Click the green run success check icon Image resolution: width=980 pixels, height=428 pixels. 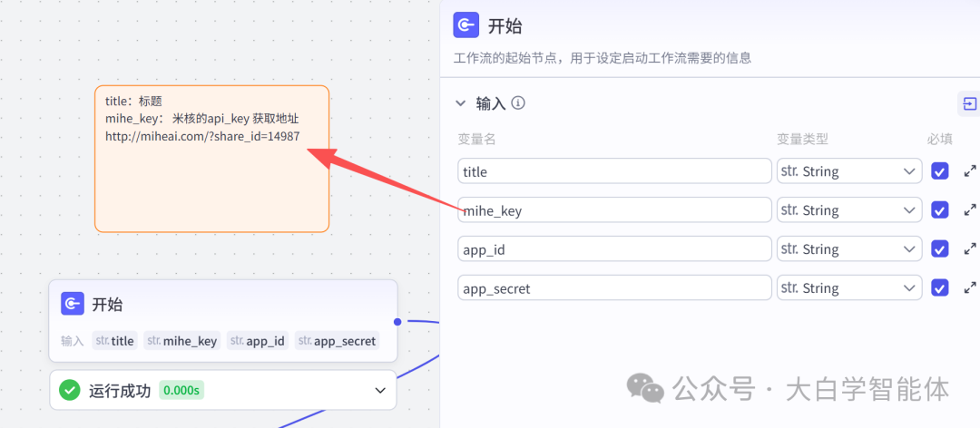pyautogui.click(x=70, y=391)
